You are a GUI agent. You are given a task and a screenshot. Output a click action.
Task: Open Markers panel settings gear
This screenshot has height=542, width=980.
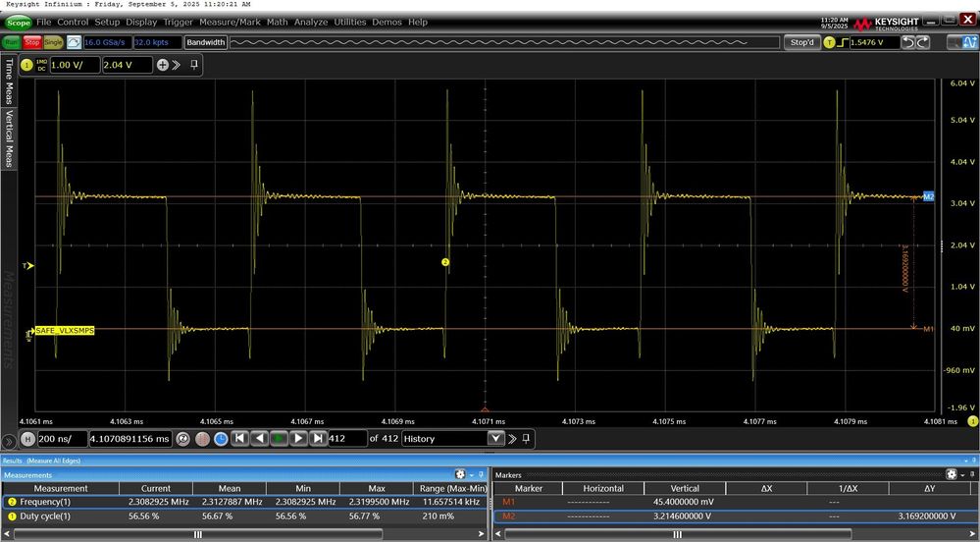click(952, 474)
